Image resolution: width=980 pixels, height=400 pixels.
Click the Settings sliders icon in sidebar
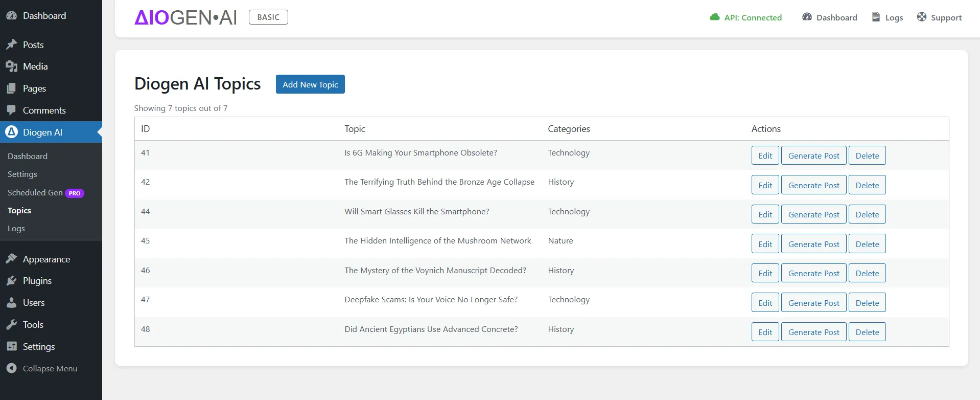pos(12,347)
